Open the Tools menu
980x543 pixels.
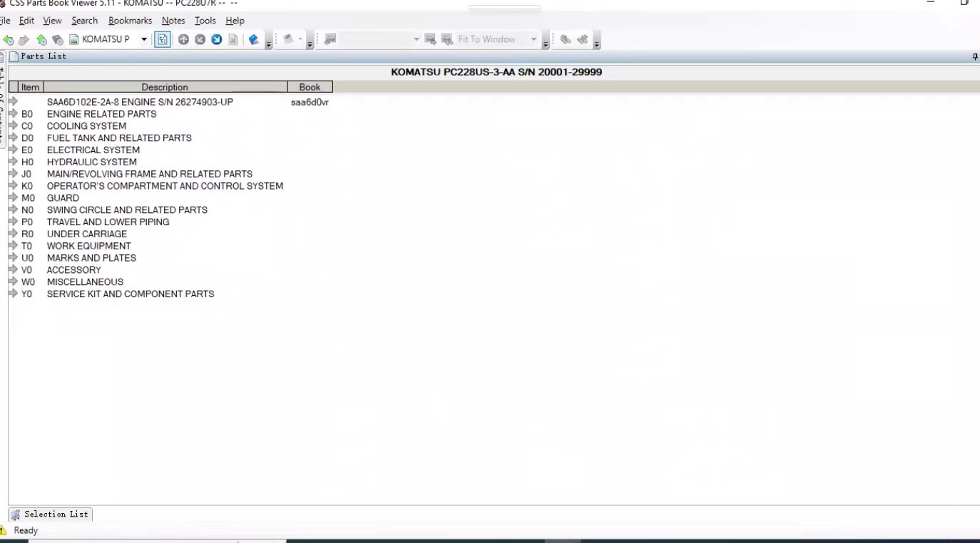[205, 21]
